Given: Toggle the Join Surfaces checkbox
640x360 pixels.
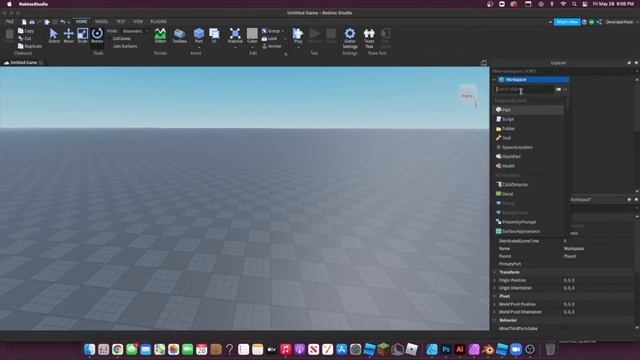Looking at the screenshot, I should click(x=124, y=46).
